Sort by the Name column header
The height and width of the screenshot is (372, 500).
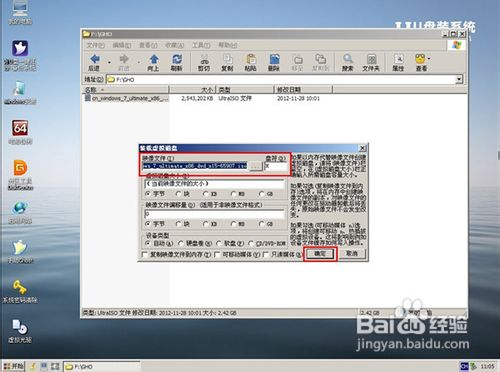pos(126,89)
